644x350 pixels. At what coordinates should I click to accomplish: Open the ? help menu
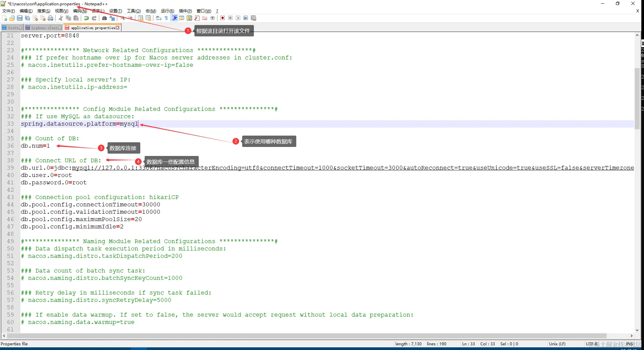[x=217, y=11]
